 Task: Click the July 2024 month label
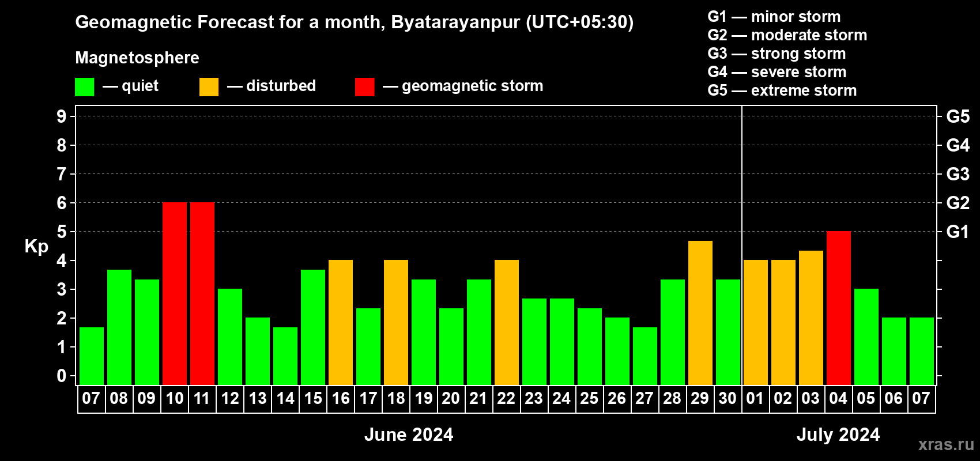point(838,434)
